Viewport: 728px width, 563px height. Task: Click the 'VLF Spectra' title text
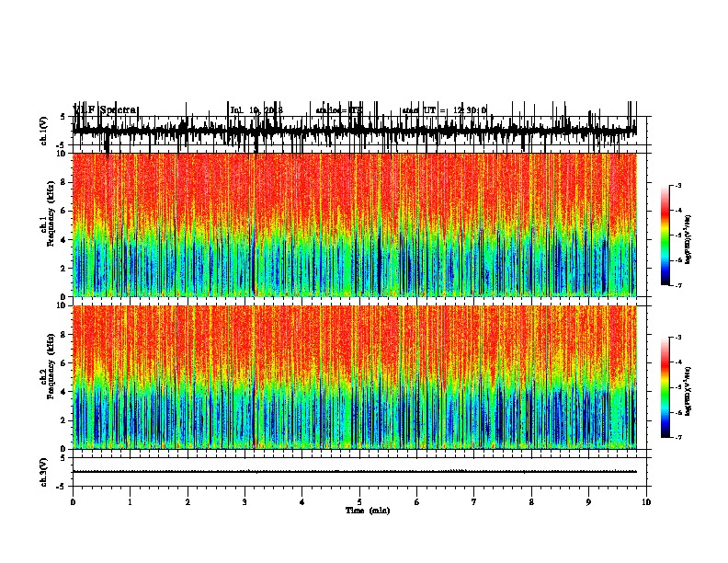[x=105, y=110]
